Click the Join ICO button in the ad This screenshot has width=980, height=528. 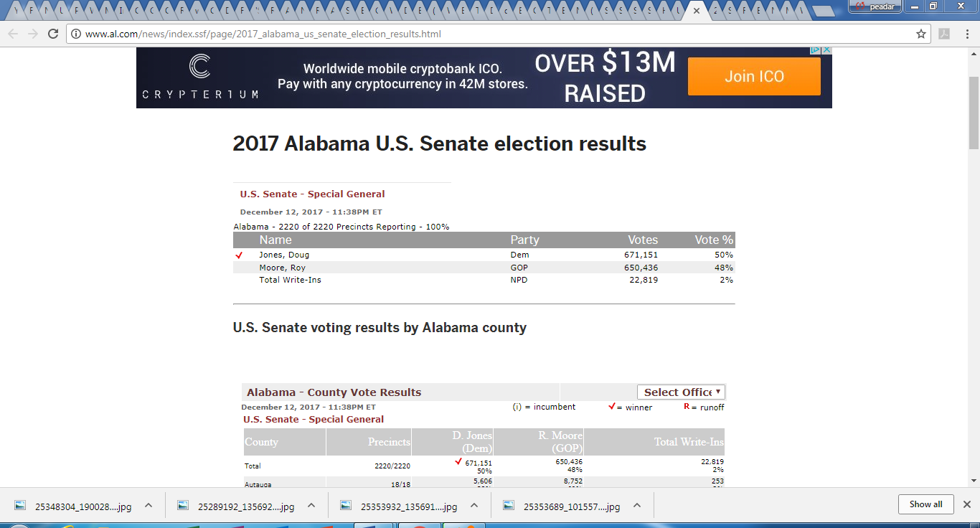tap(754, 76)
